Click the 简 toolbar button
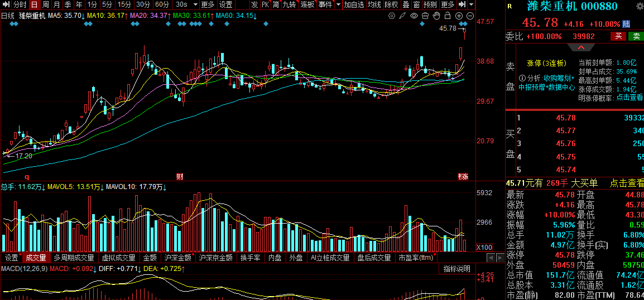Screen dimensions: 644x300 pyautogui.click(x=276, y=5)
